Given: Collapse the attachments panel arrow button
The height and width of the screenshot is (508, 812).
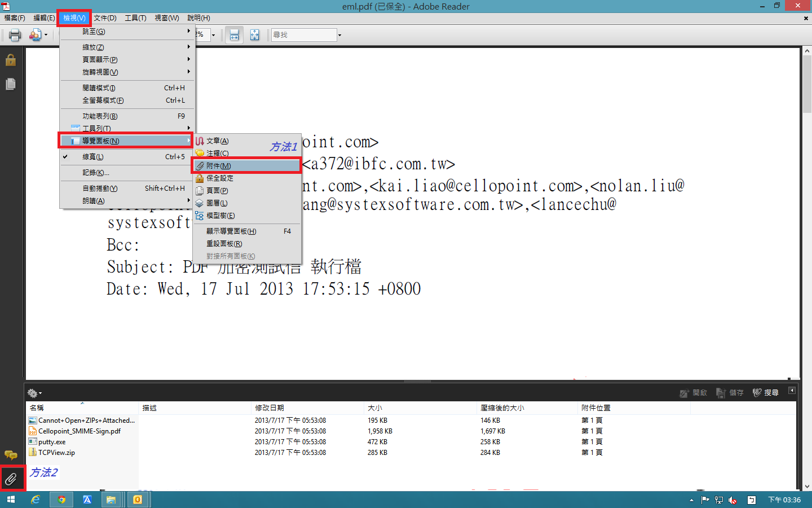Looking at the screenshot, I should (x=792, y=391).
